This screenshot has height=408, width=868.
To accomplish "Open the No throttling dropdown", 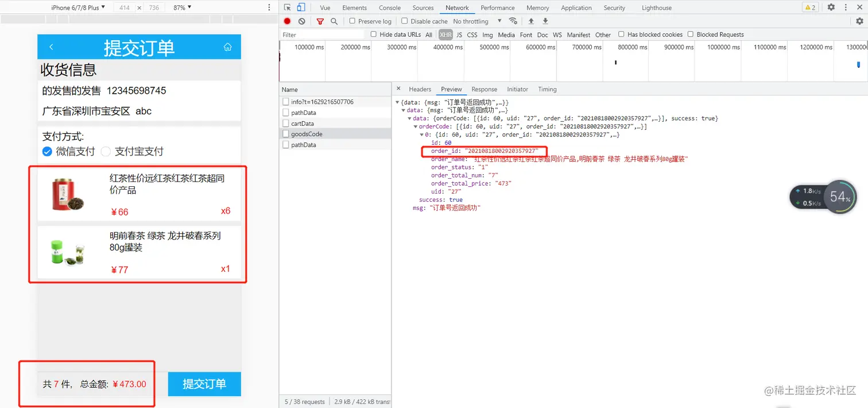I will (477, 21).
